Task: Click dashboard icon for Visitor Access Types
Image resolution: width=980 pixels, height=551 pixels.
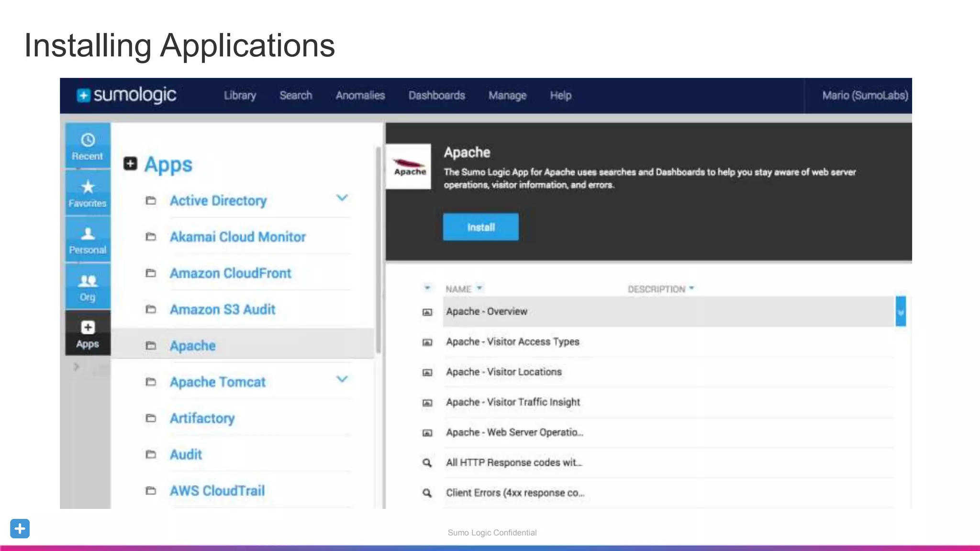Action: pos(427,342)
